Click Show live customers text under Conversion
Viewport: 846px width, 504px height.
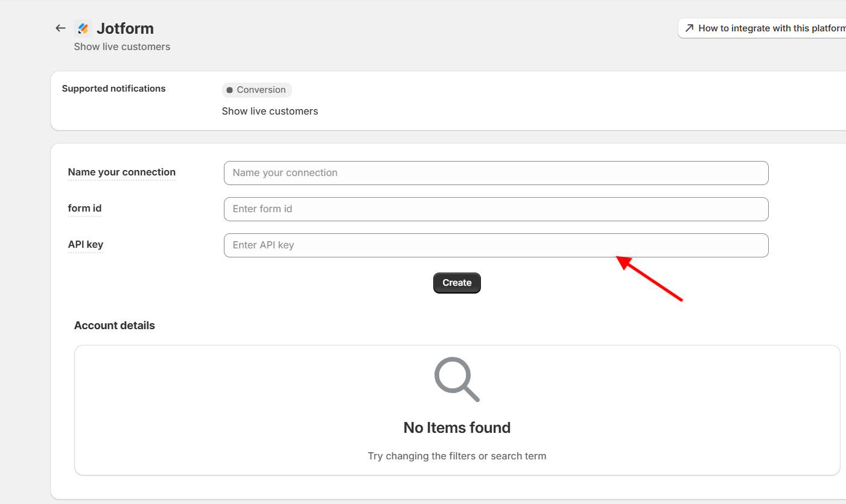pos(270,112)
